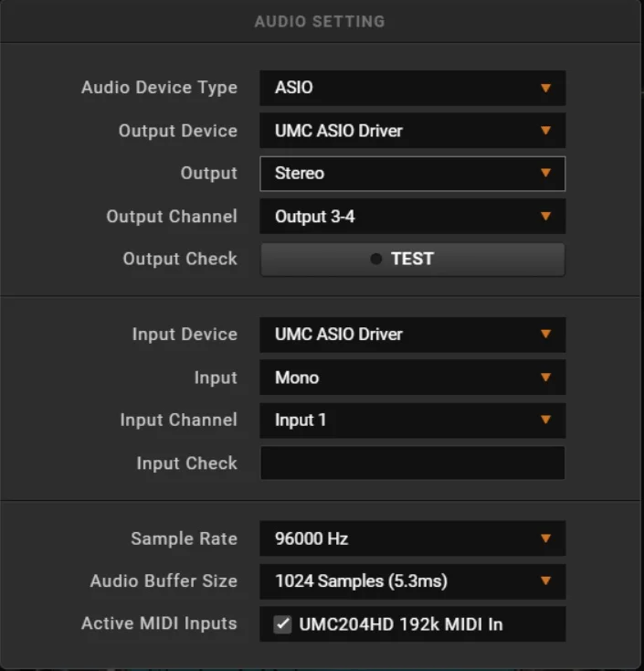Click the Output Channel arrow icon
Viewport: 644px width, 671px height.
(x=545, y=217)
